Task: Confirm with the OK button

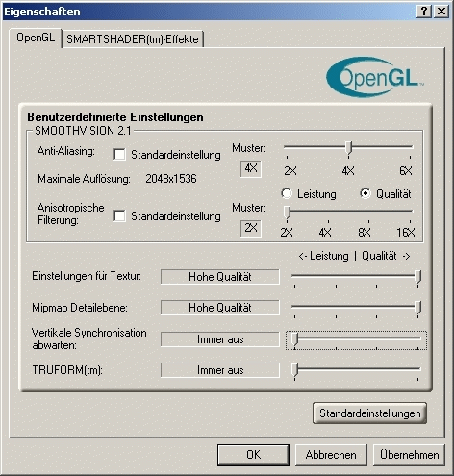Action: tap(253, 455)
